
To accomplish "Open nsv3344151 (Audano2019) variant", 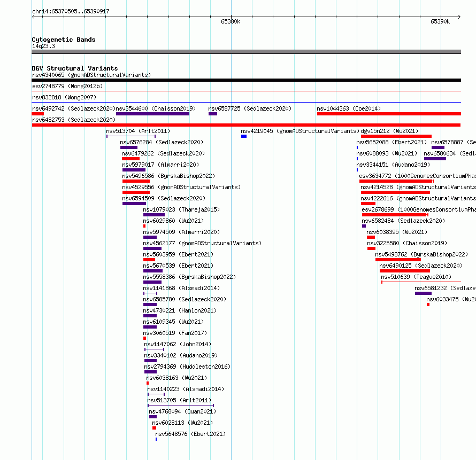I will [393, 165].
